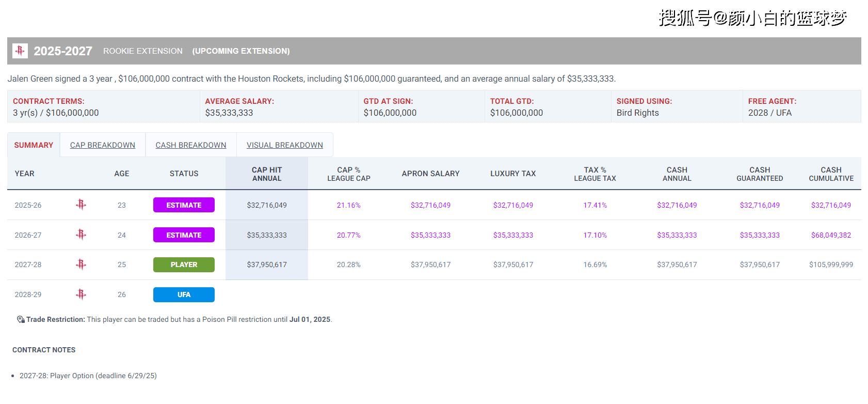Click the 2025-26 season label
The width and height of the screenshot is (868, 404).
(x=28, y=205)
